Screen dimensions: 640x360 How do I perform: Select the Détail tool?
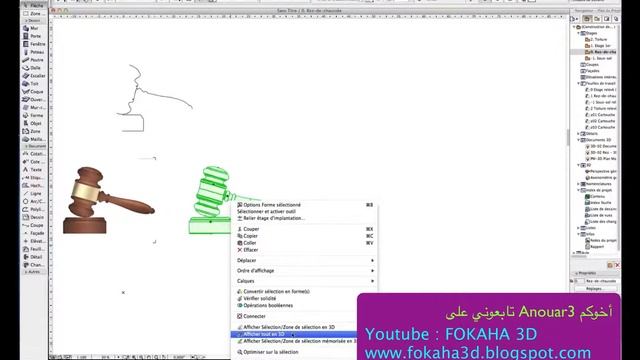tap(34, 257)
